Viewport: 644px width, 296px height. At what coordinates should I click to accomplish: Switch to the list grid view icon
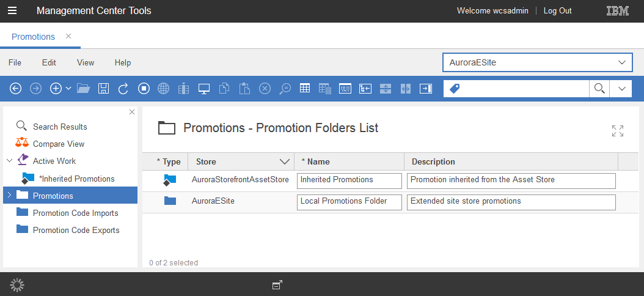(x=305, y=88)
